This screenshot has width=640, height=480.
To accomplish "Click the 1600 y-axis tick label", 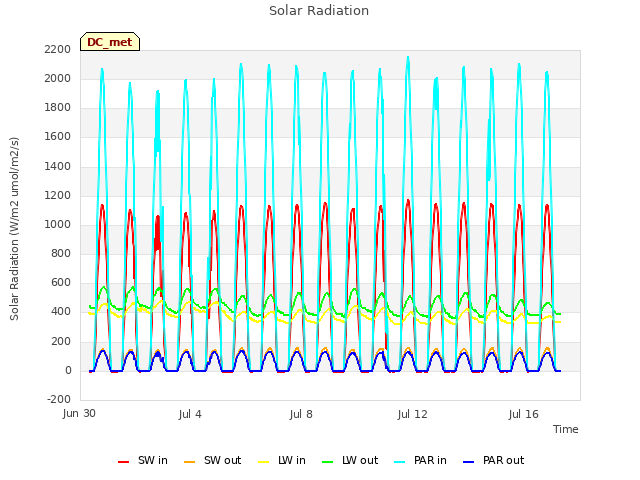I will (58, 137).
